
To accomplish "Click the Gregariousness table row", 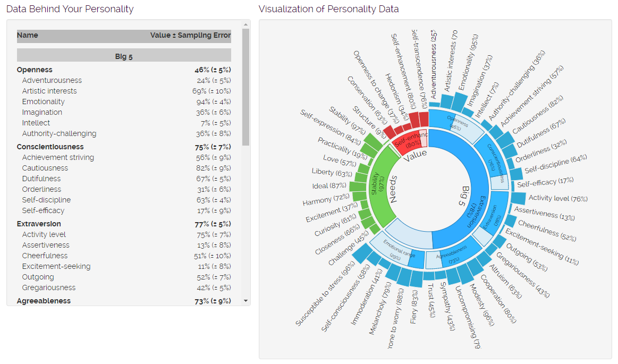I will coord(124,288).
